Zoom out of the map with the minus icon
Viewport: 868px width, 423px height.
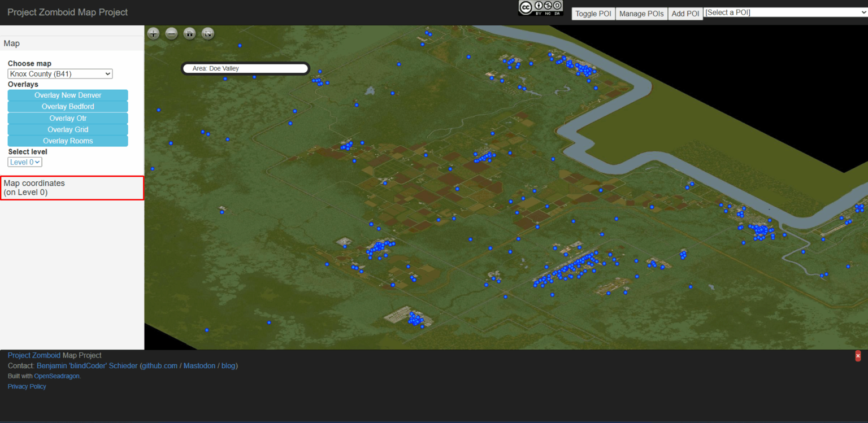click(171, 34)
